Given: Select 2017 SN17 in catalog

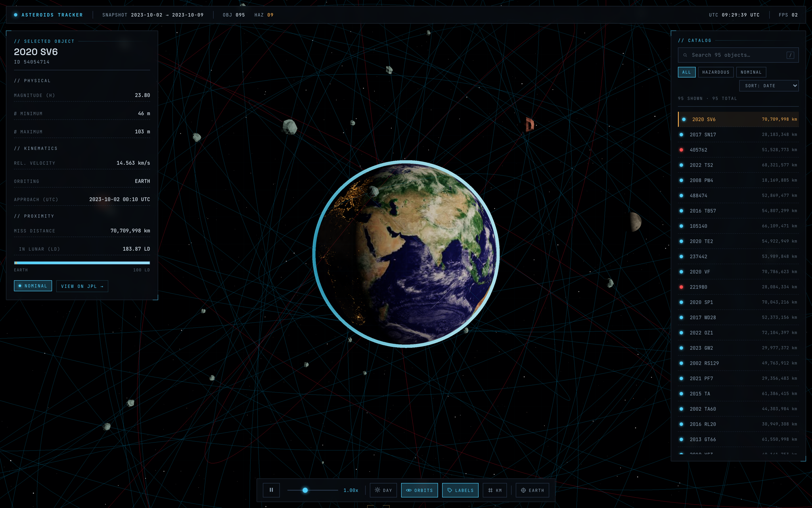Looking at the screenshot, I should coord(738,135).
